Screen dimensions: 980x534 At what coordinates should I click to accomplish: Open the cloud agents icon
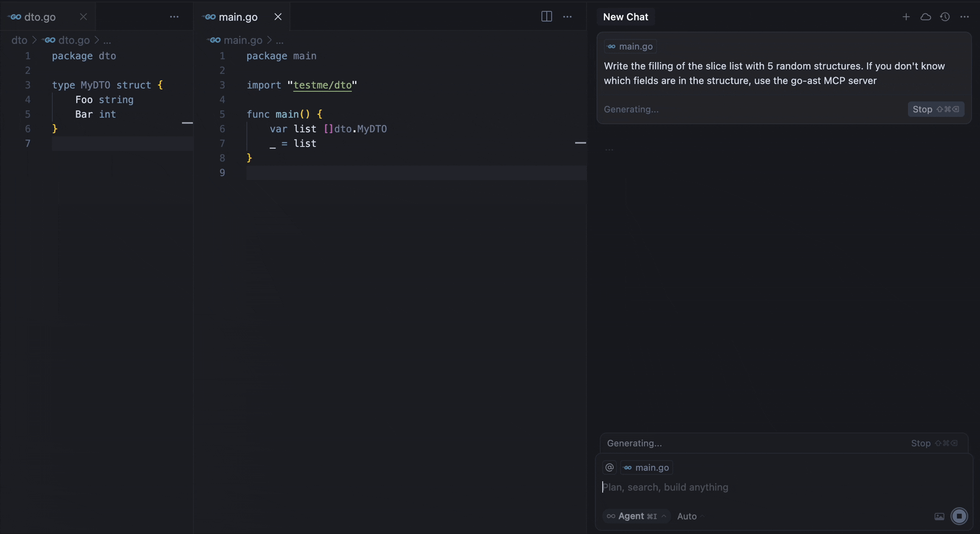click(926, 17)
